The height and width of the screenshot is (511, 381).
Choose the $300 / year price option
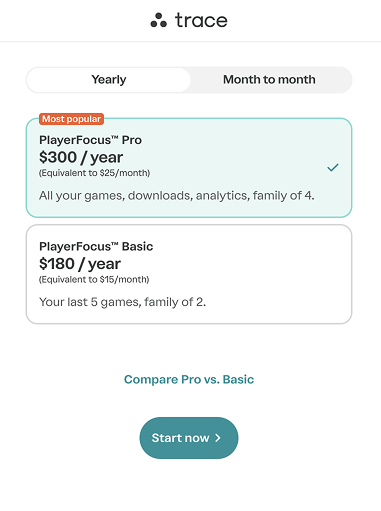(x=81, y=157)
